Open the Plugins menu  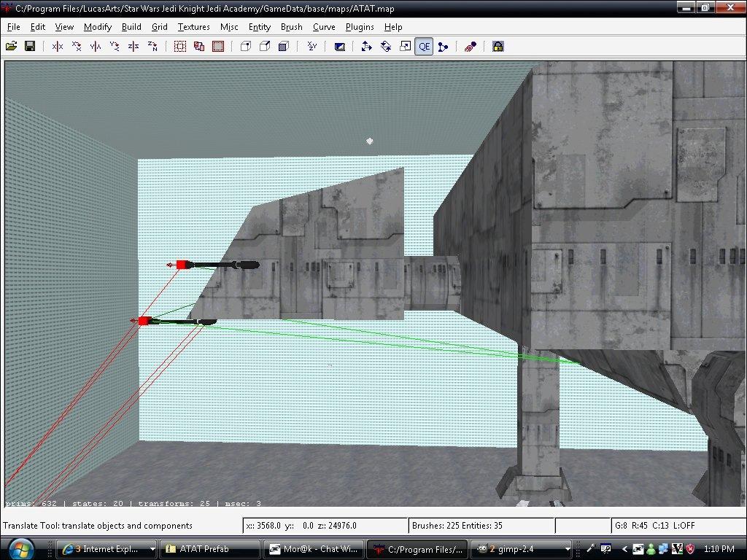tap(360, 27)
